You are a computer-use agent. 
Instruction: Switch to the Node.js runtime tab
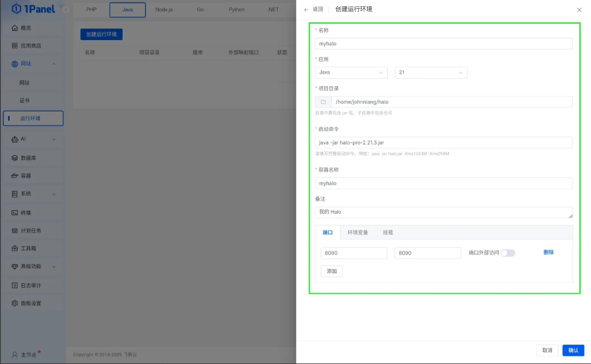[x=164, y=9]
